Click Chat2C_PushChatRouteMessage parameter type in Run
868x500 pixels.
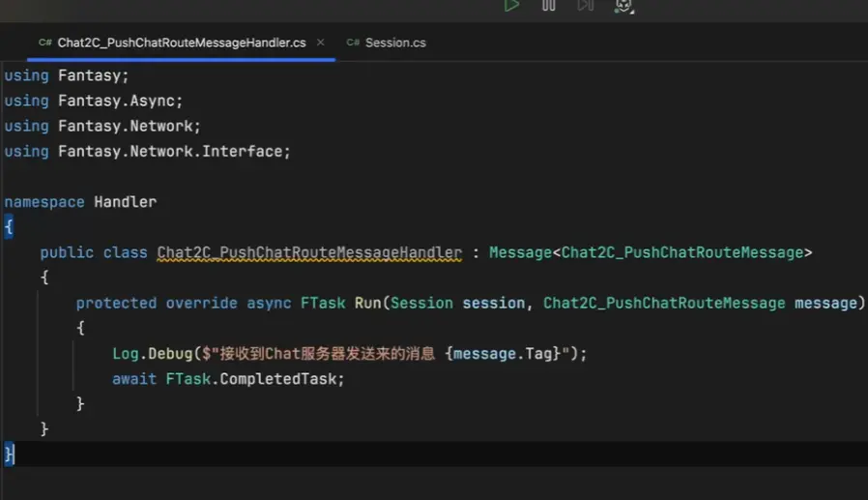click(x=664, y=304)
